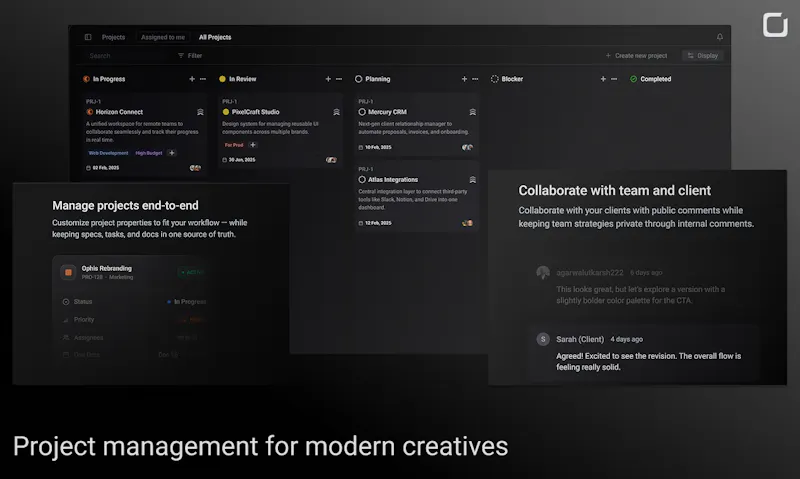
Task: Click the 12 Feb, 2025 due date
Action: (375, 223)
